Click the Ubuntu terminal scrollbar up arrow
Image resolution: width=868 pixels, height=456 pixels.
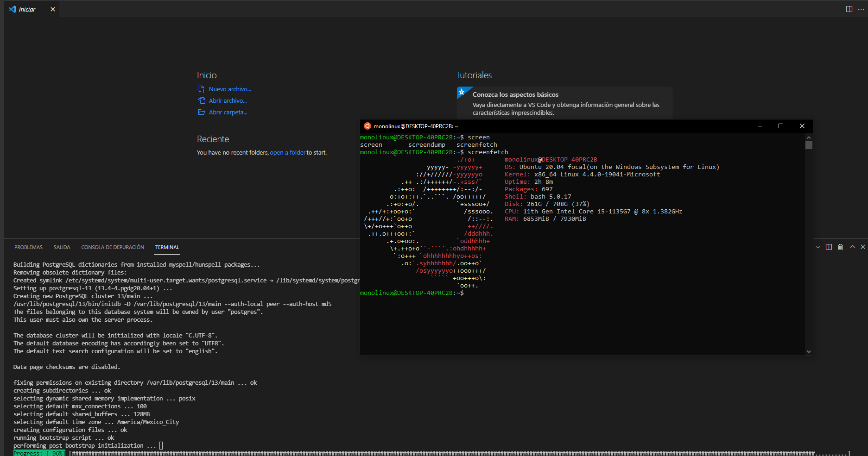coord(809,137)
